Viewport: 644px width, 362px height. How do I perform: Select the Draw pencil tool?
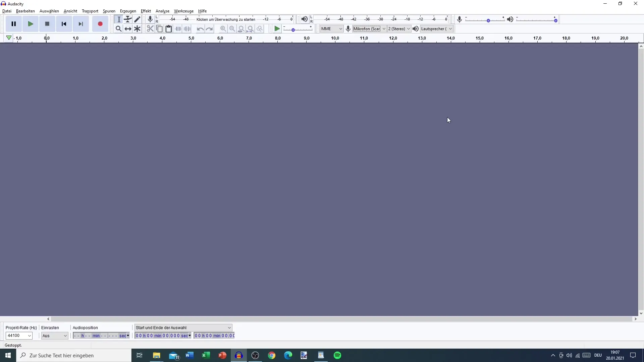click(137, 19)
